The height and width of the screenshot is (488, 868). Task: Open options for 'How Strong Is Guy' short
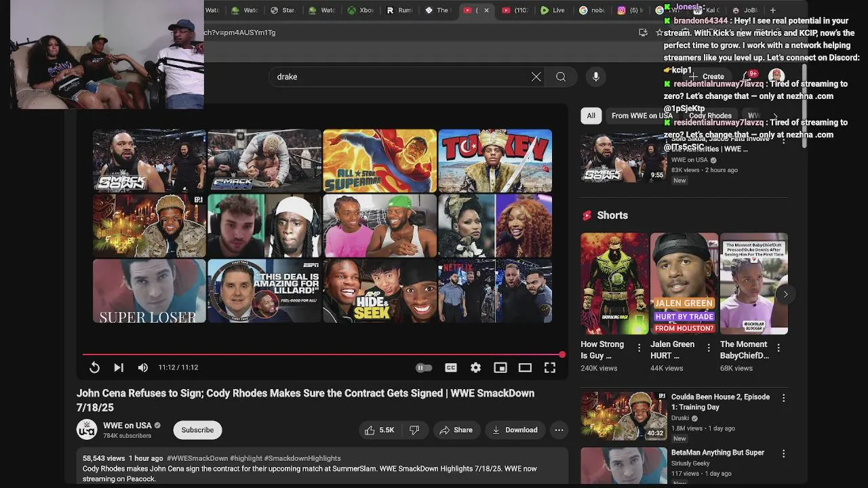click(x=639, y=348)
